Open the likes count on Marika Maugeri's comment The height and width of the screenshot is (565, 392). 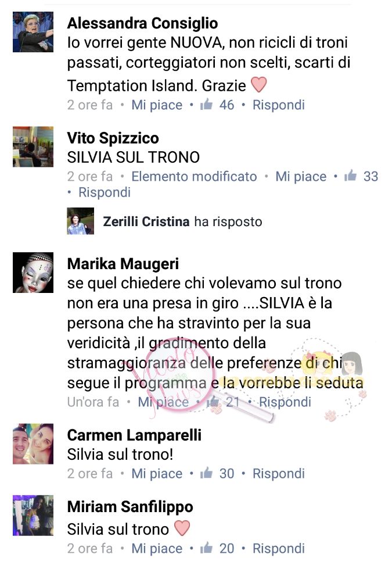pyautogui.click(x=224, y=402)
